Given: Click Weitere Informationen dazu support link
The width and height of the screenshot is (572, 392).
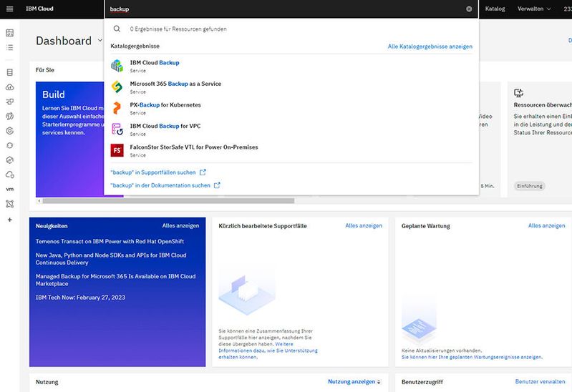Looking at the screenshot, I should pos(268,351).
